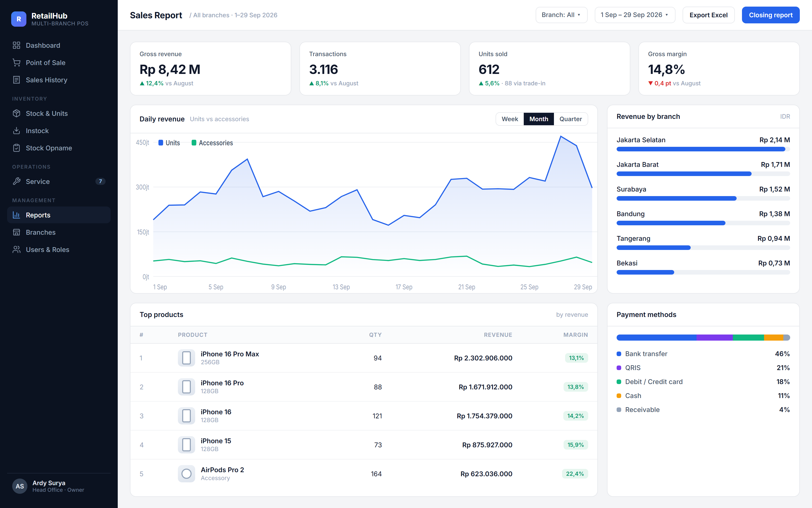Click the Receivable payment method label
812x508 pixels.
tap(642, 409)
